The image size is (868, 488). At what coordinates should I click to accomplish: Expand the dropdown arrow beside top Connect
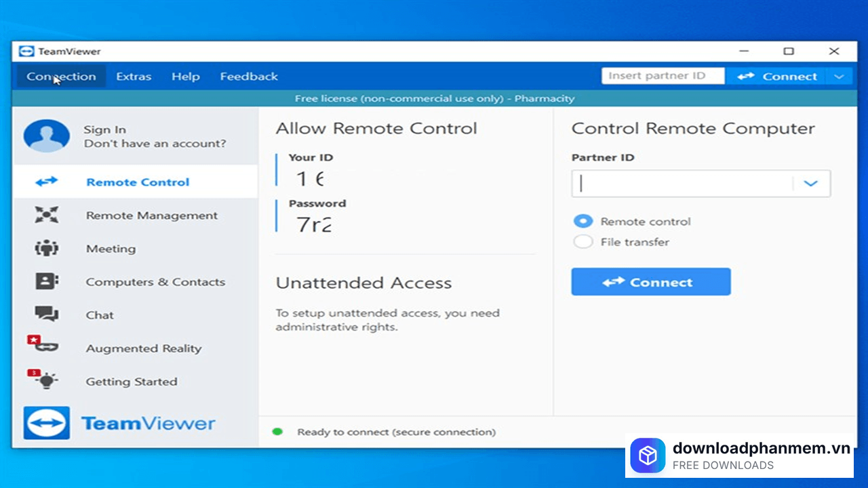[840, 77]
